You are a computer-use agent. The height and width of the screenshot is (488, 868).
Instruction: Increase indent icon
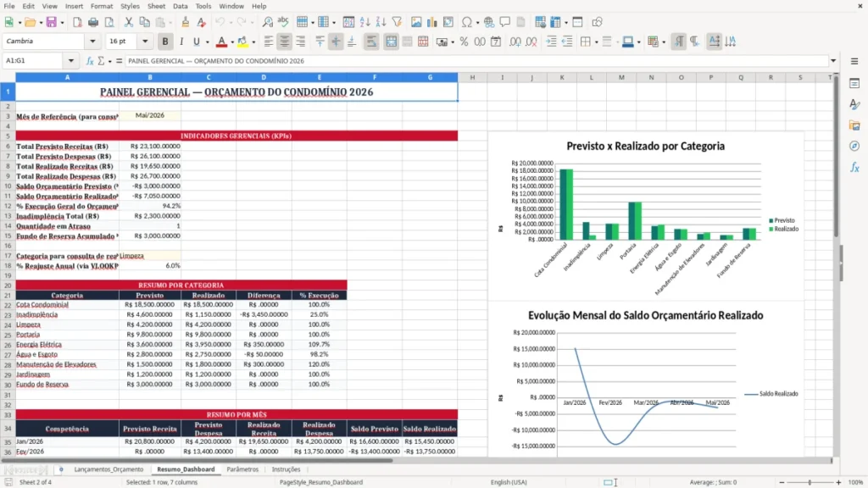[551, 42]
